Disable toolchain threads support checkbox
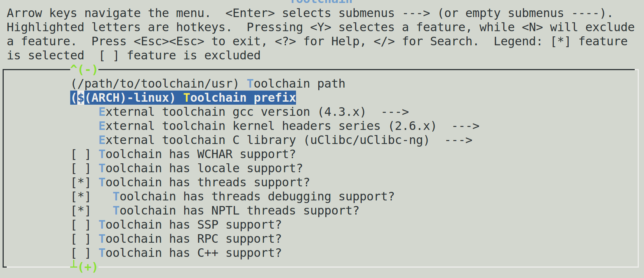Image resolution: width=644 pixels, height=278 pixels. pos(81,183)
